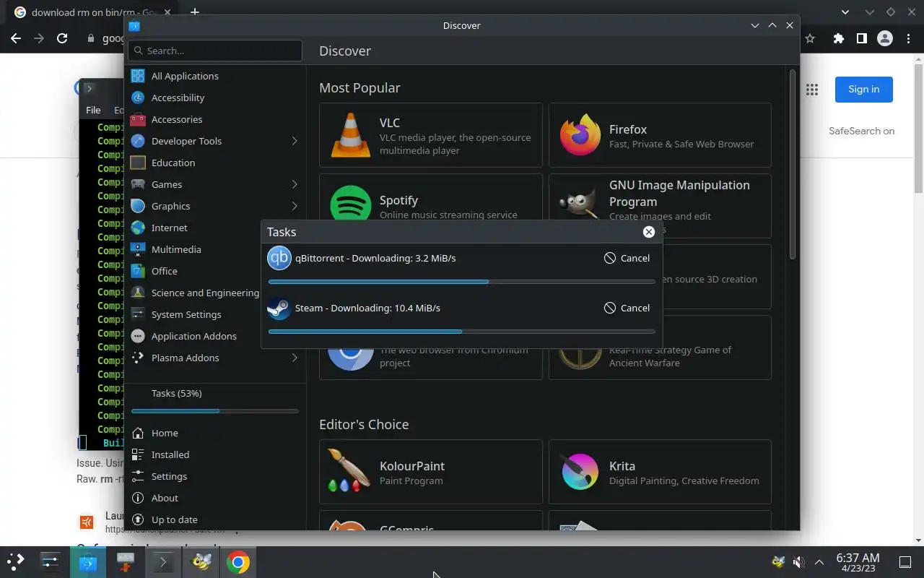This screenshot has height=578, width=924.
Task: Click the volume muted tray icon
Action: (x=798, y=562)
